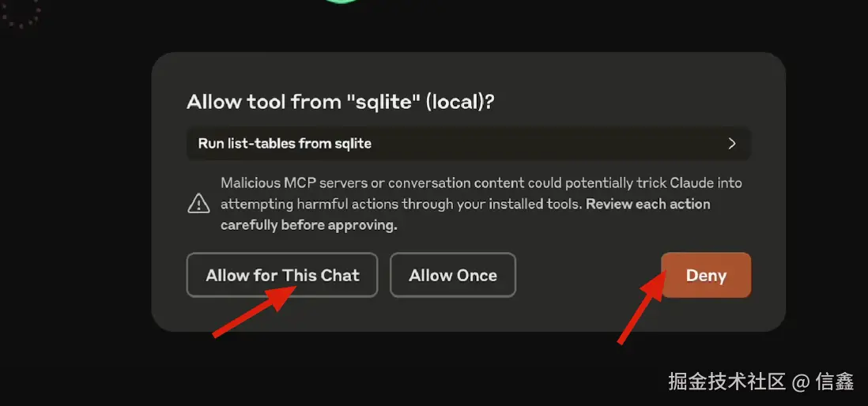The height and width of the screenshot is (406, 868).
Task: Click red arrow pointing at Allow for This Chat
Action: pyautogui.click(x=252, y=313)
